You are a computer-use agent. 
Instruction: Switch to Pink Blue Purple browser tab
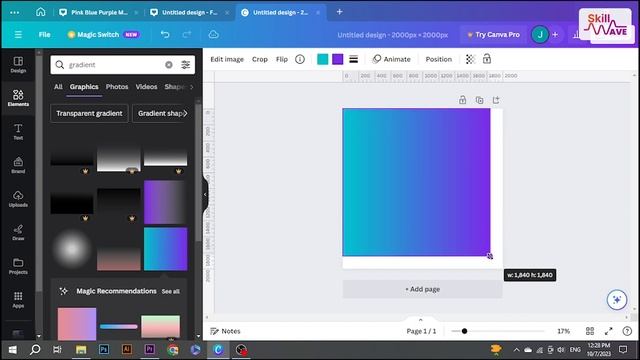tap(99, 12)
